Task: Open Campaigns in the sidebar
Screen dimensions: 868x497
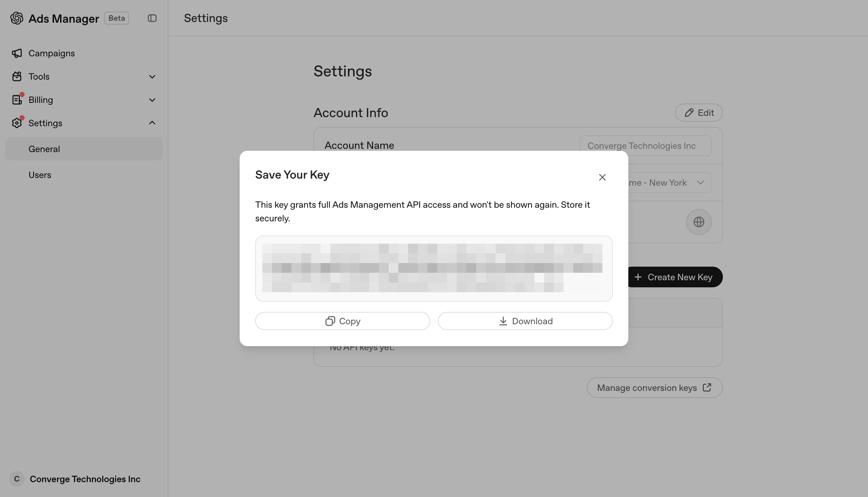Action: tap(84, 53)
